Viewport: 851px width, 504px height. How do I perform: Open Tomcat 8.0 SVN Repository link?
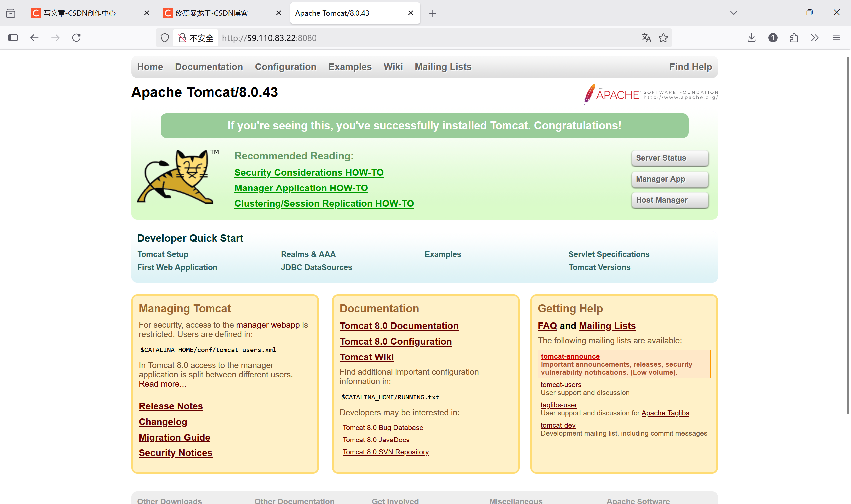coord(385,452)
